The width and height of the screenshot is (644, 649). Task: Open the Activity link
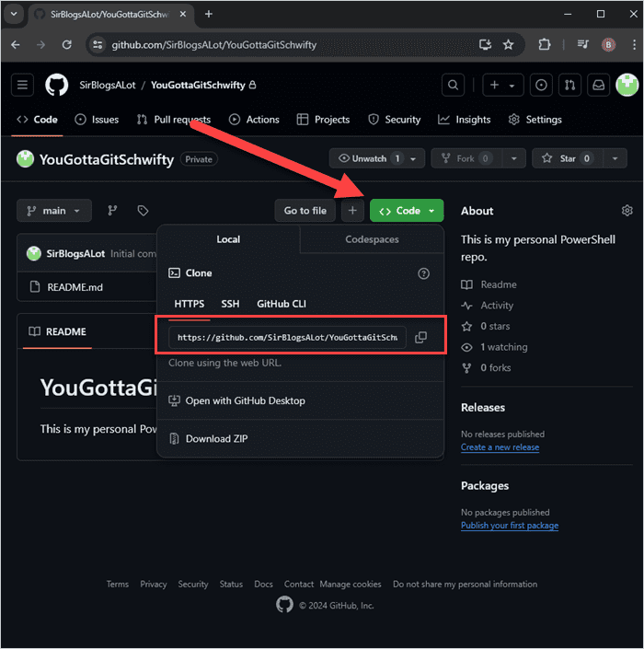(497, 306)
